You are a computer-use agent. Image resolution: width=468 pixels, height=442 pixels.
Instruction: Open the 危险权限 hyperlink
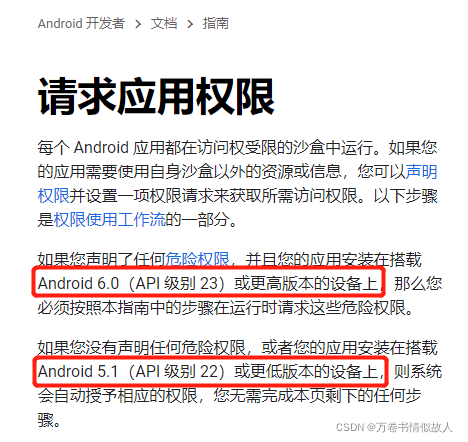[197, 259]
